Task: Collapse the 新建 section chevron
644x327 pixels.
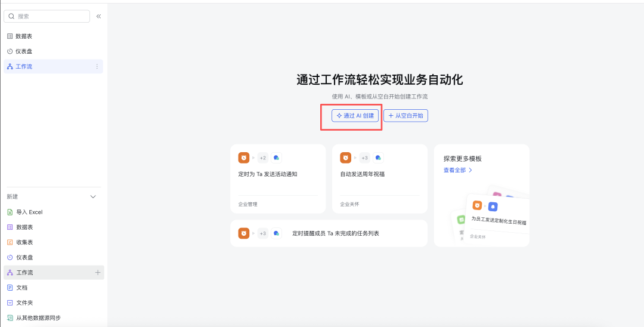Action: [x=92, y=196]
